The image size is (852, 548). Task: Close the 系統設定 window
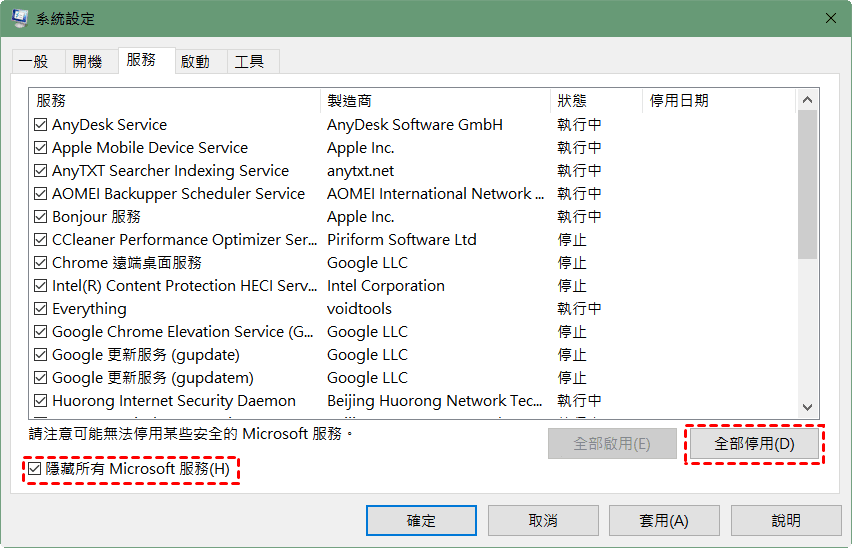[831, 18]
